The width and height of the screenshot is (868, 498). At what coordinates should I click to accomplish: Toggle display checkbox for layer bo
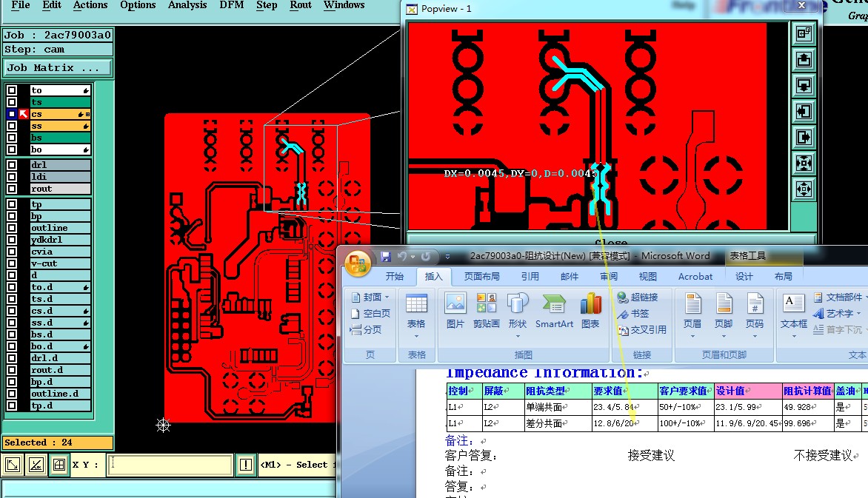click(x=12, y=149)
